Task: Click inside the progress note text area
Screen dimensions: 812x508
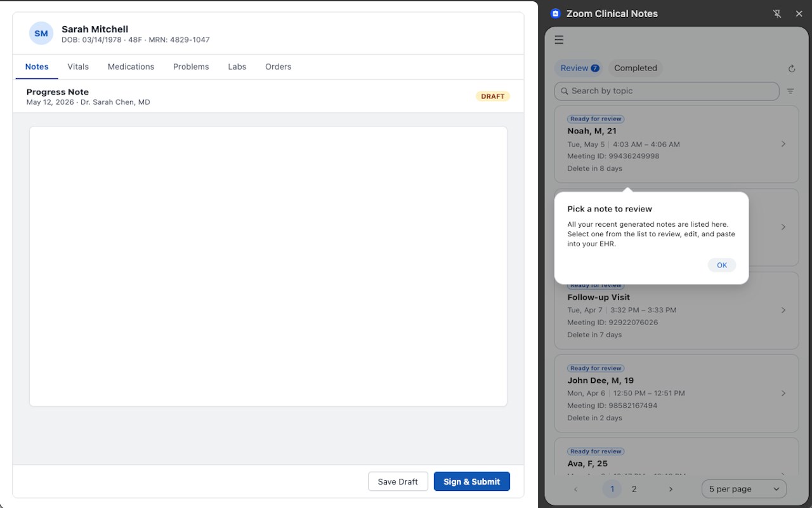Action: pyautogui.click(x=268, y=266)
